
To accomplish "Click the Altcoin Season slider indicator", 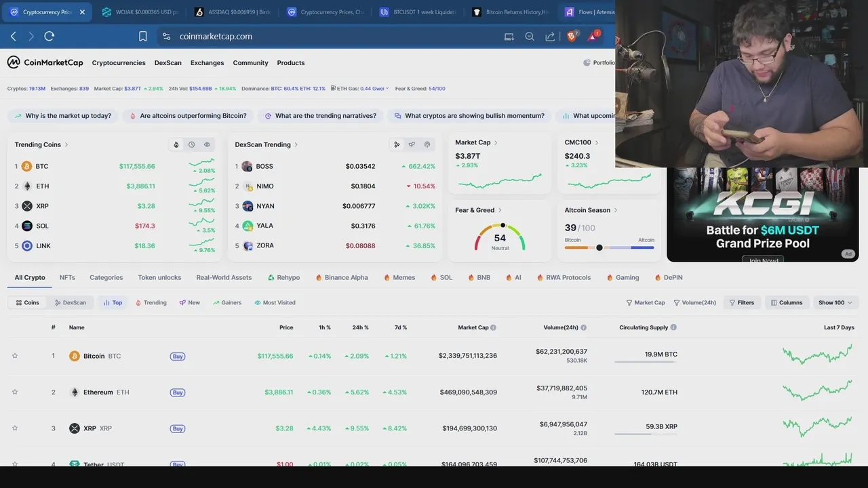I will point(599,247).
